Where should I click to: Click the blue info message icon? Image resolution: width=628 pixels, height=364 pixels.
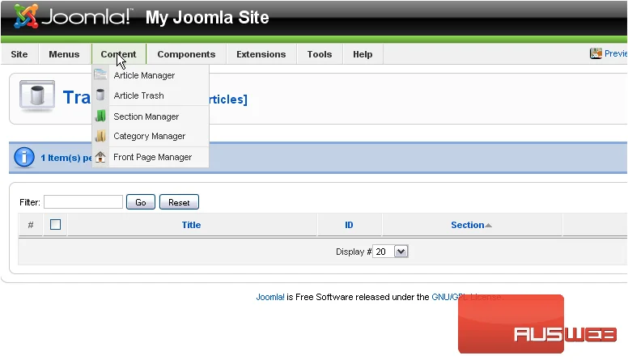click(24, 158)
